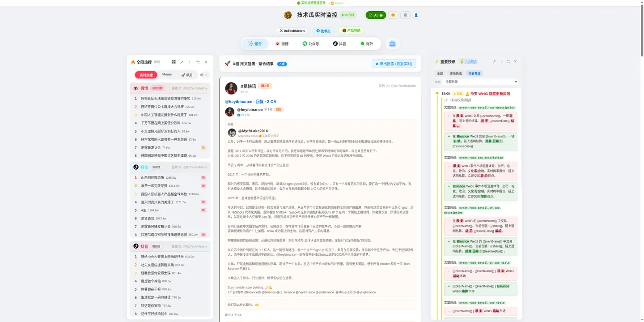Open the 全部分类 category dropdown
This screenshot has width=644, height=322.
click(x=480, y=82)
